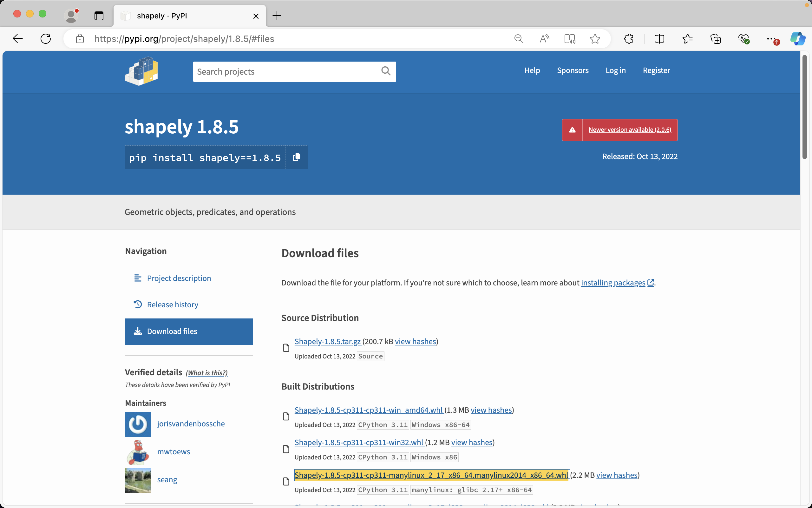The image size is (812, 508).
Task: Open seang maintainer profile
Action: [167, 480]
